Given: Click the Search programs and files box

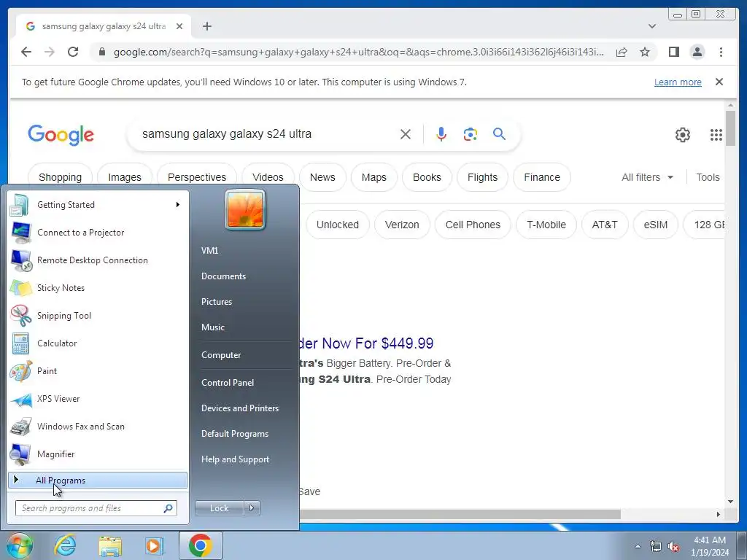Looking at the screenshot, I should pos(96,508).
